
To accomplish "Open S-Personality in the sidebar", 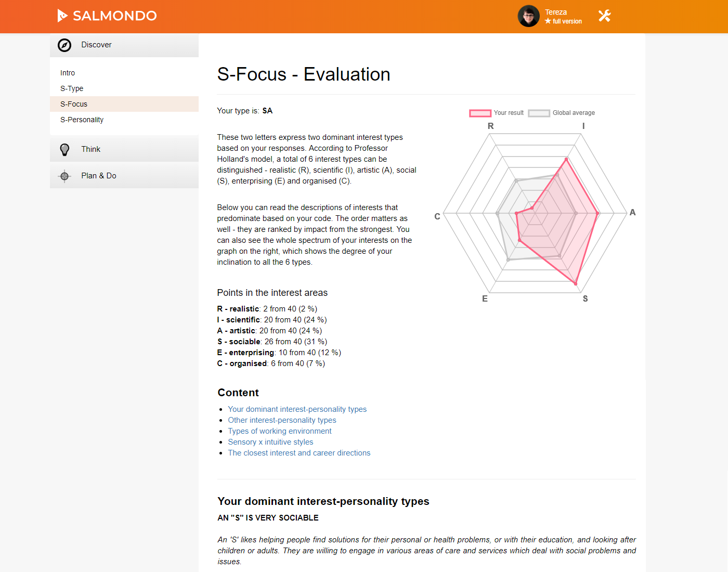I will coord(82,120).
